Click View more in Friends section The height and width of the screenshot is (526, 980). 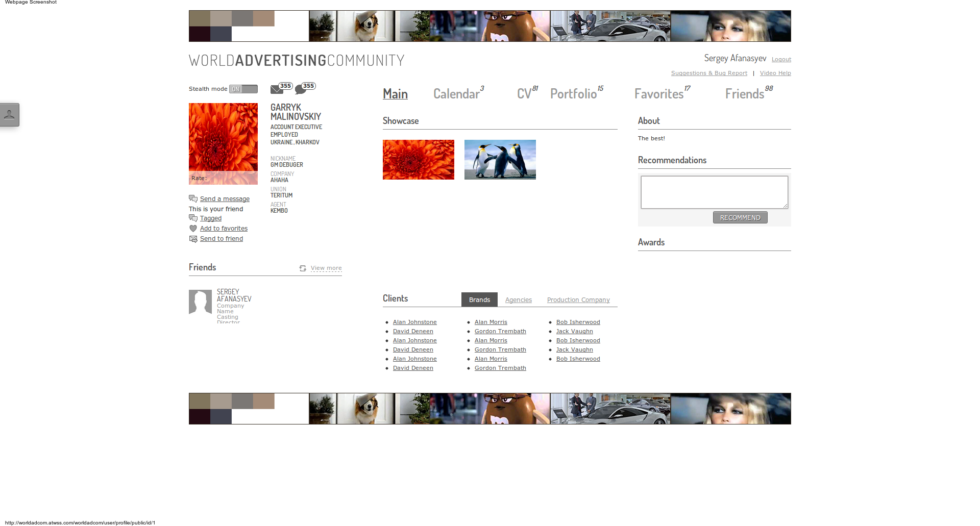click(326, 268)
